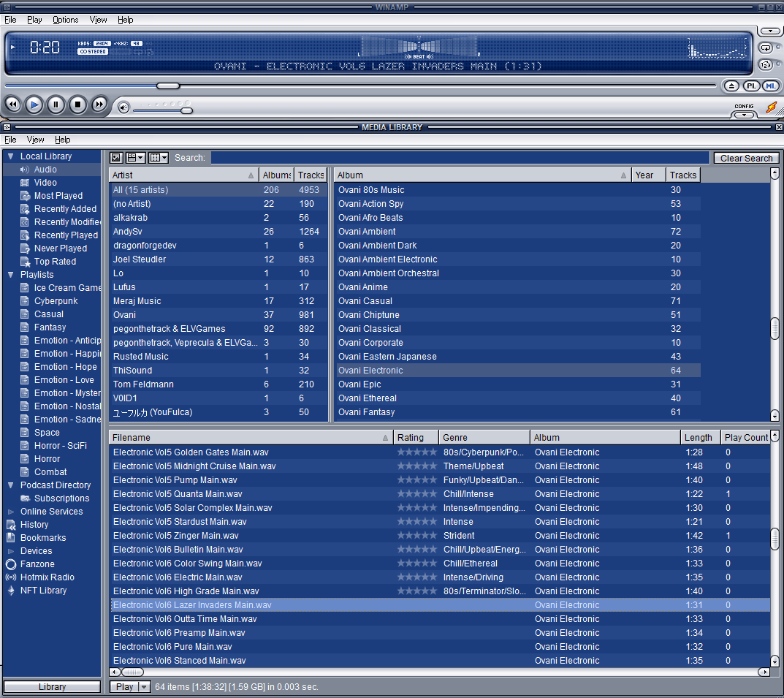This screenshot has height=698, width=784.
Task: Toggle shuffle 123 button
Action: coord(766,65)
